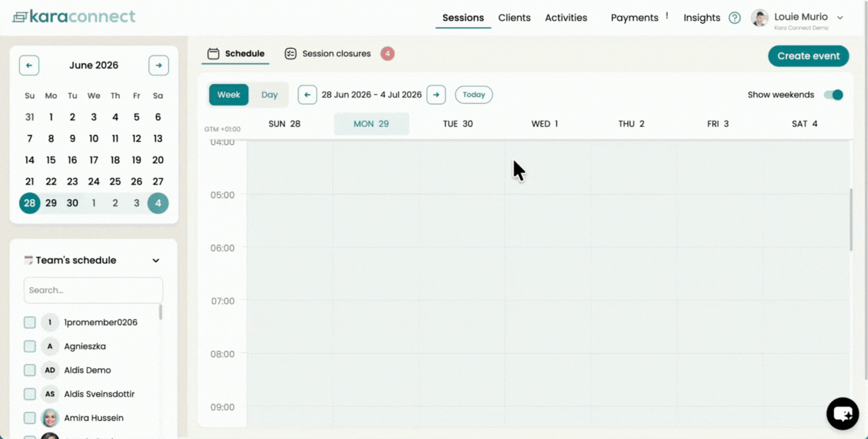
Task: Click the June 2026 month label
Action: coord(94,66)
